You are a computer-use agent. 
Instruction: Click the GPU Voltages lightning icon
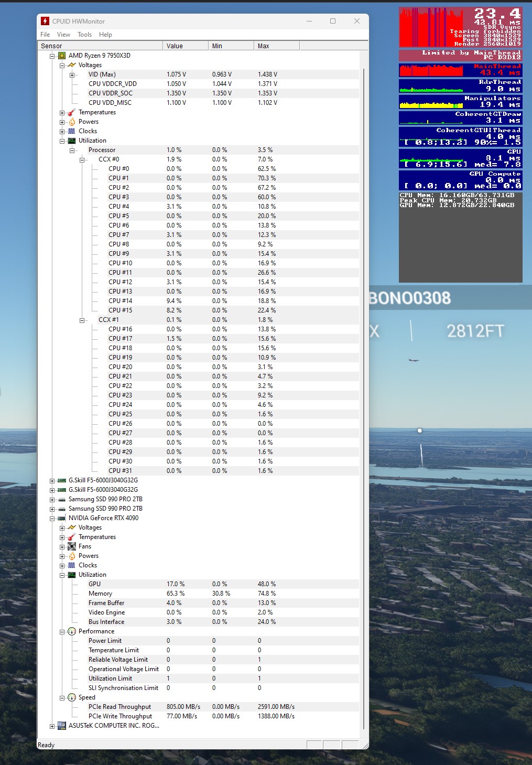(x=72, y=527)
